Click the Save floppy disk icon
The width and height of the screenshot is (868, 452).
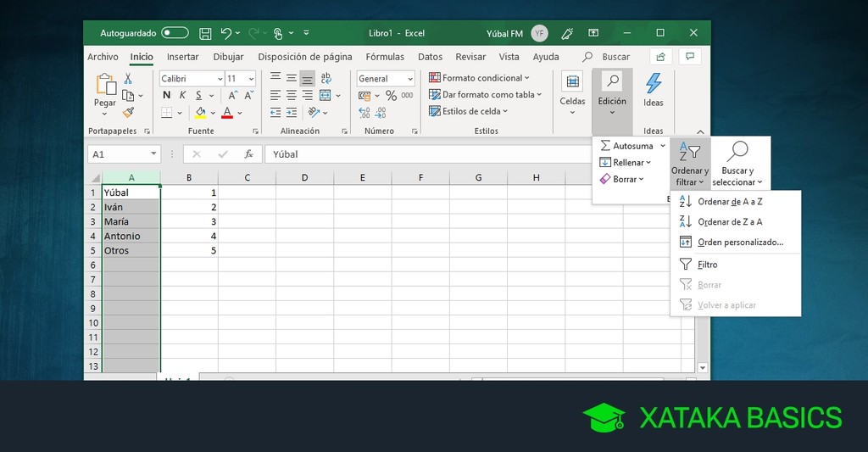[x=205, y=33]
